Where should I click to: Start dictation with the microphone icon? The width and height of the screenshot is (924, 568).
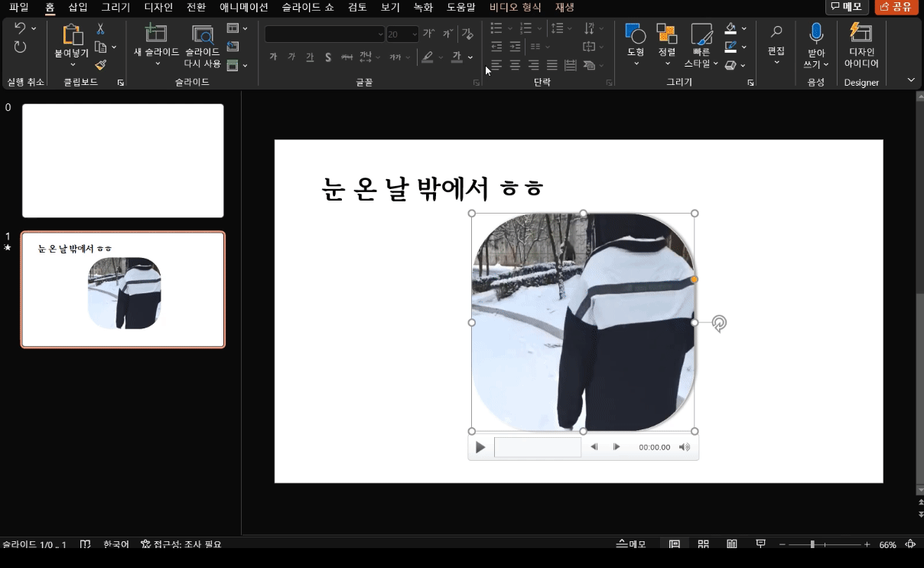coord(816,33)
